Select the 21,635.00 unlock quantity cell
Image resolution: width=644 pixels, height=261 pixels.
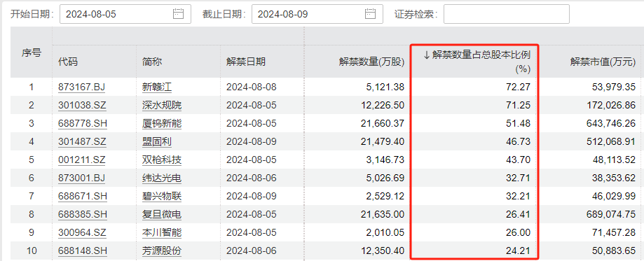click(383, 214)
